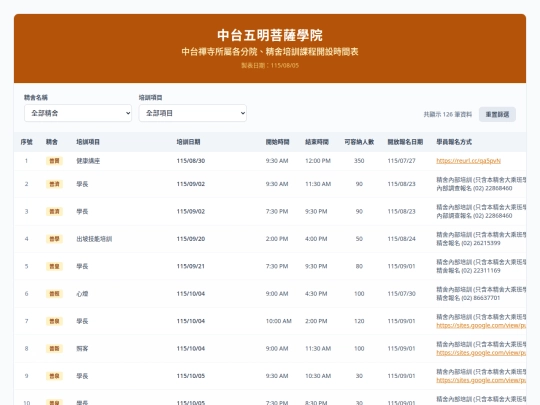Viewport: 540px width, 405px height.
Task: Click the 中台五明菩薩學院 page title
Action: pos(270,35)
